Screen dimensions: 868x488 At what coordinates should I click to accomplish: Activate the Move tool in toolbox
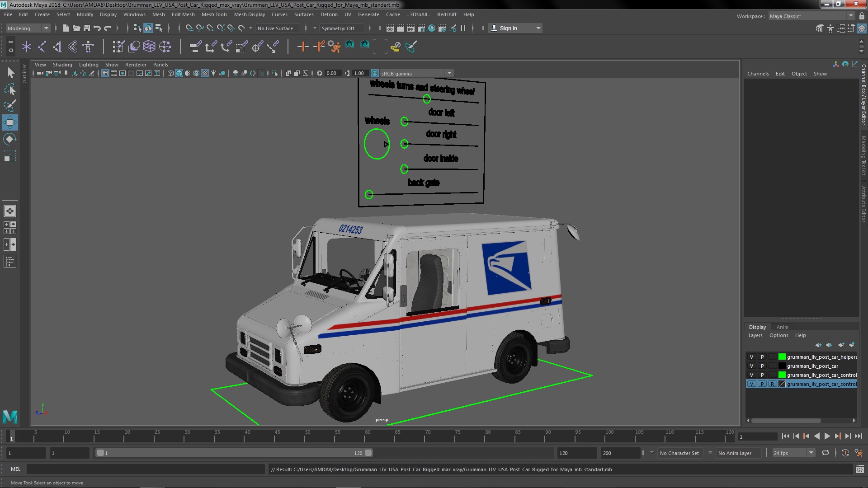point(10,122)
